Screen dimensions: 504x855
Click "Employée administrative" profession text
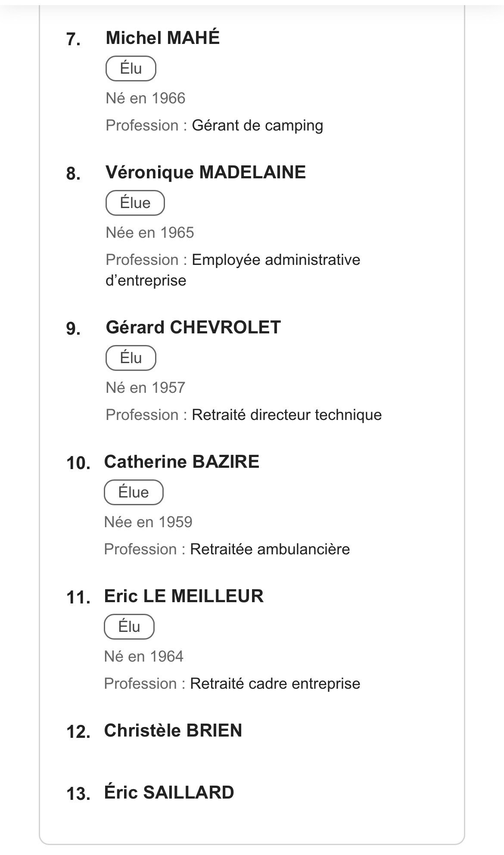[276, 260]
